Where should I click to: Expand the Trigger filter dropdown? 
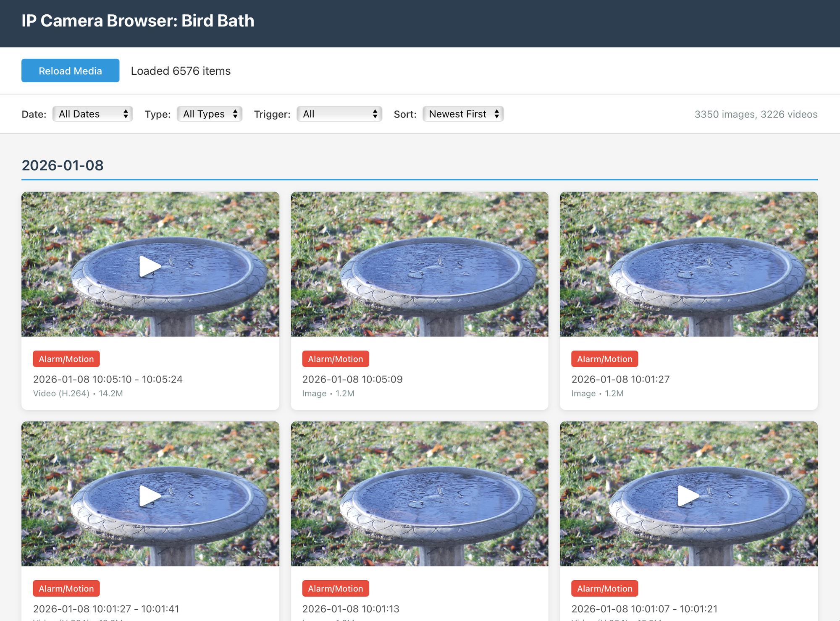339,114
